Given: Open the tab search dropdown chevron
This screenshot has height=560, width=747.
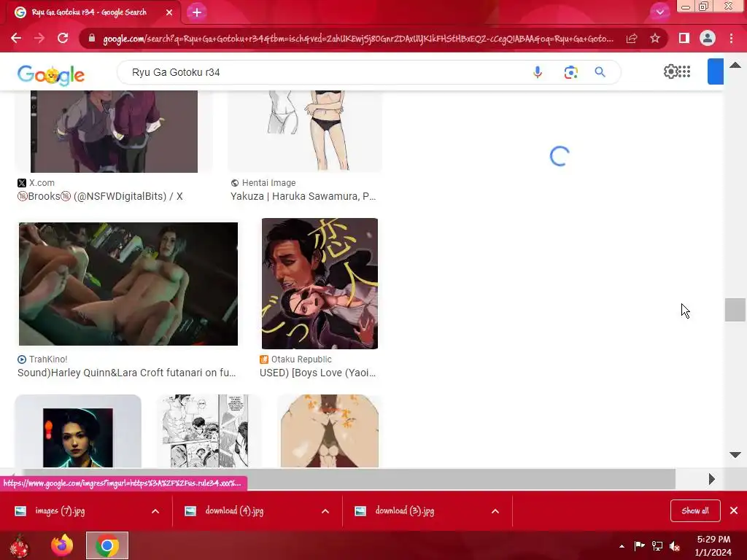Looking at the screenshot, I should pyautogui.click(x=659, y=12).
